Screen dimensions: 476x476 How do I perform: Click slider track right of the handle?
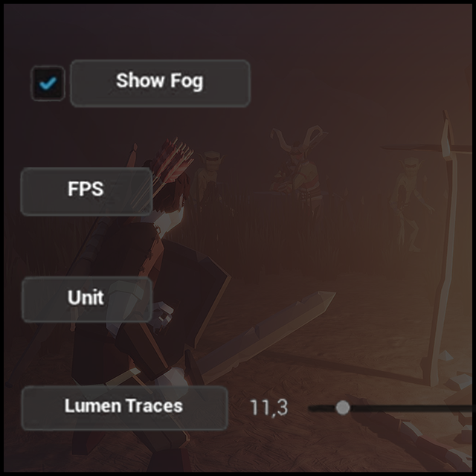click(x=411, y=408)
